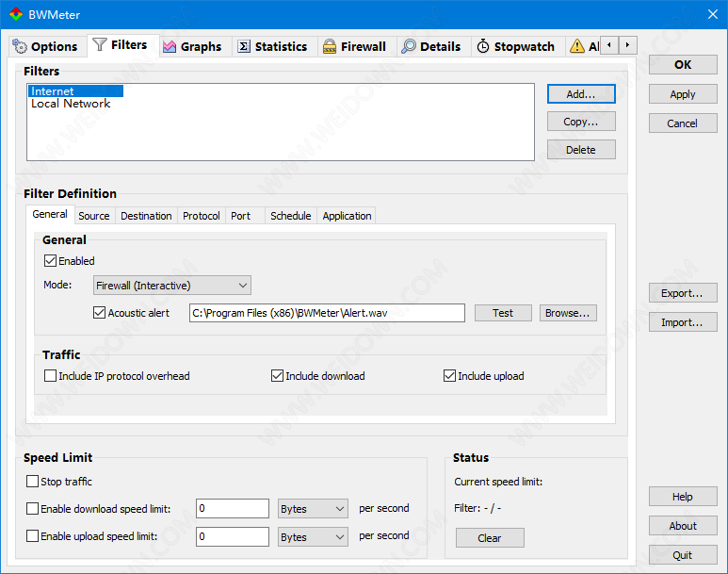Image resolution: width=728 pixels, height=574 pixels.
Task: Browse for an alert sound file
Action: point(568,313)
